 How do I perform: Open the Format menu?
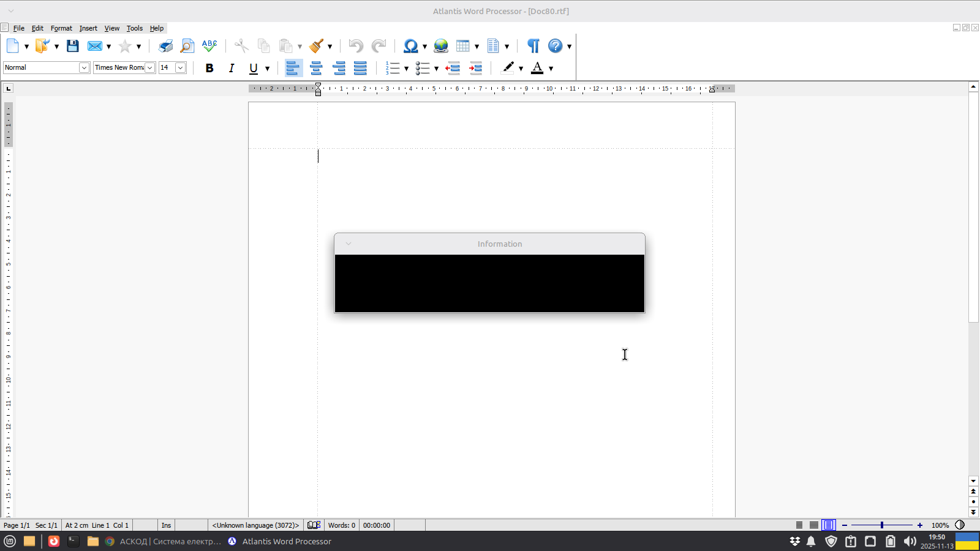[61, 28]
